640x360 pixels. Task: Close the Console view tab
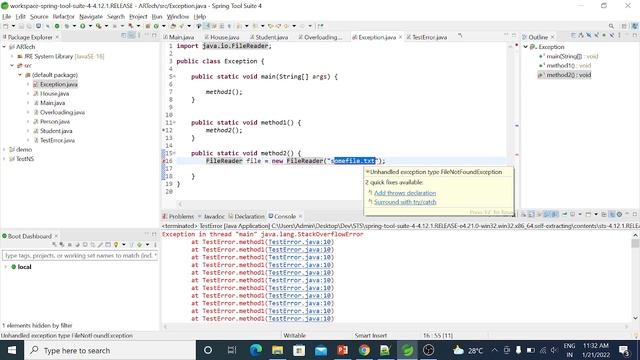coord(300,216)
